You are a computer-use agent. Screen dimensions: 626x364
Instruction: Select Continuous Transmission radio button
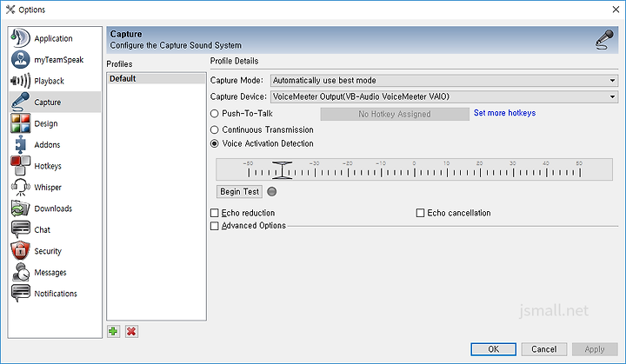point(215,129)
